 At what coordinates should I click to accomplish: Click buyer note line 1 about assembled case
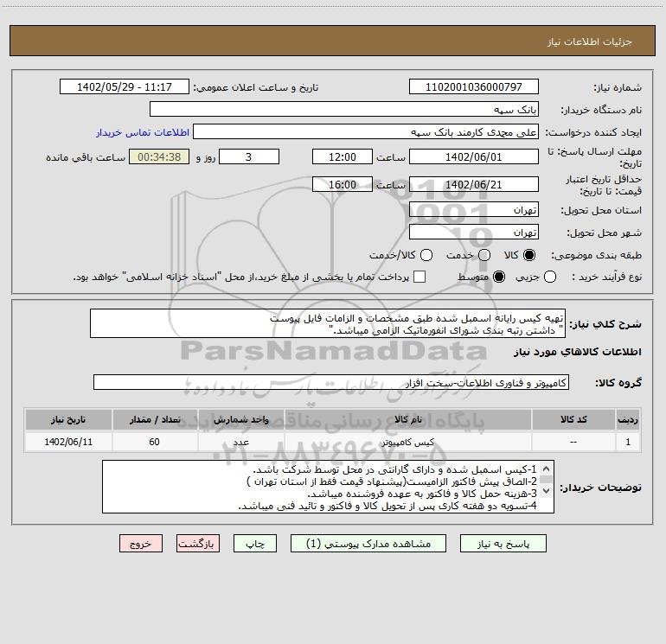pyautogui.click(x=395, y=469)
